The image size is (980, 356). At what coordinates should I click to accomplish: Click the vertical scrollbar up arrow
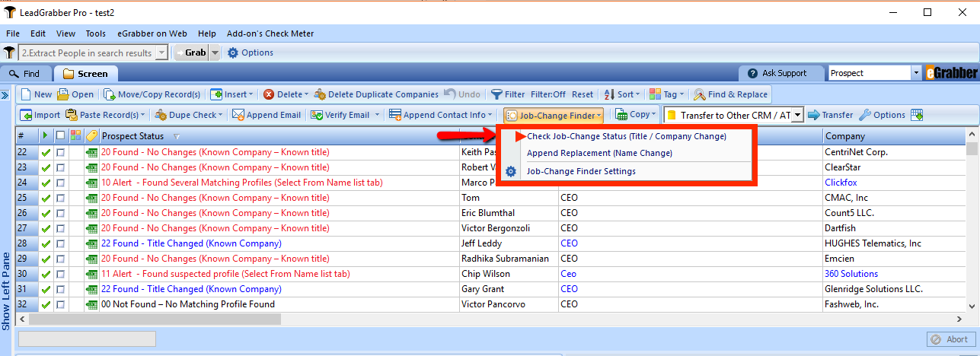coord(971,136)
